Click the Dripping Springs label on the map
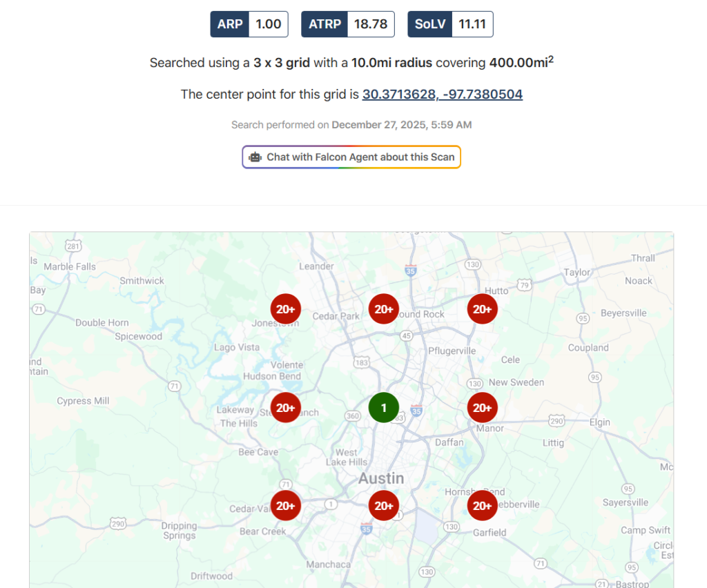The image size is (707, 588). [179, 531]
